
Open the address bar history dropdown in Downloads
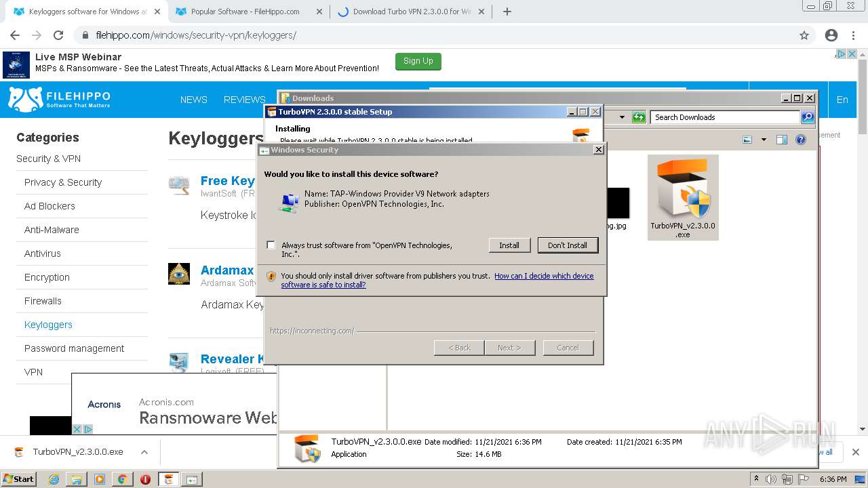[x=622, y=117]
